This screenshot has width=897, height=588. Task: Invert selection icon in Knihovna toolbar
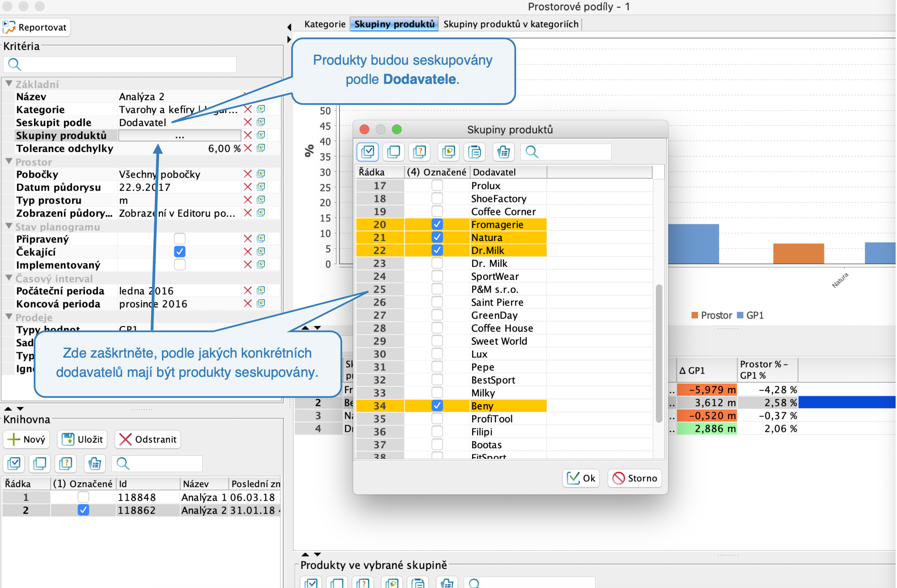tap(66, 463)
